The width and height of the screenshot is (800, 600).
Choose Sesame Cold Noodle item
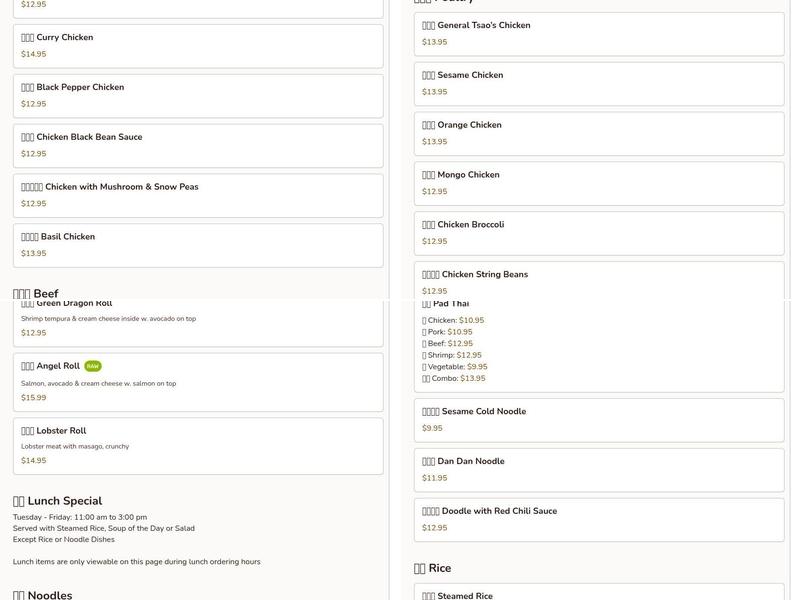598,420
